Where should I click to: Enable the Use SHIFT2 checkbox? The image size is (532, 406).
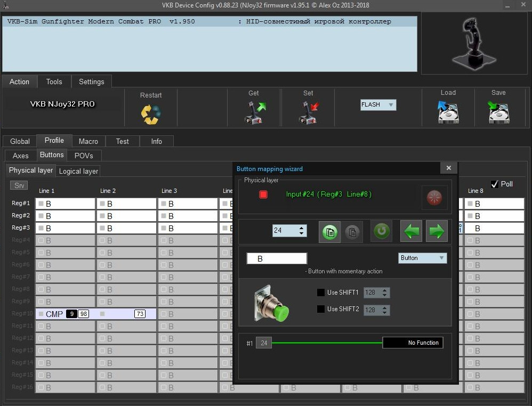click(x=320, y=309)
